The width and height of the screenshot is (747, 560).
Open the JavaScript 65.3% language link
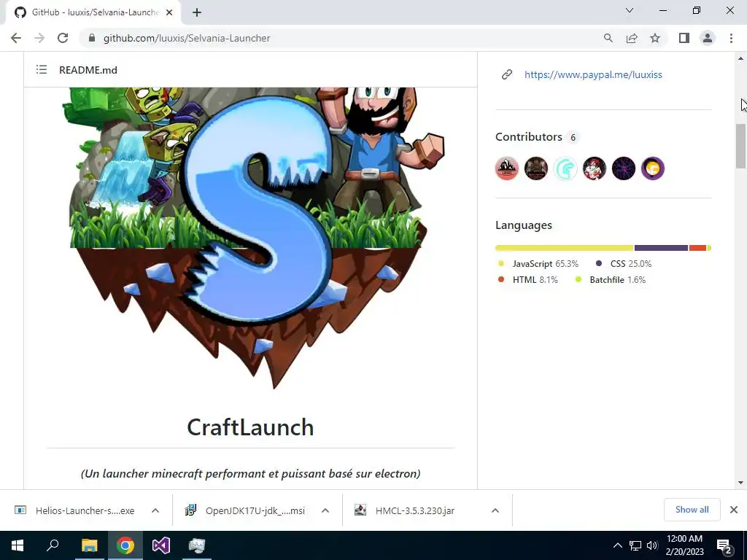(x=538, y=264)
